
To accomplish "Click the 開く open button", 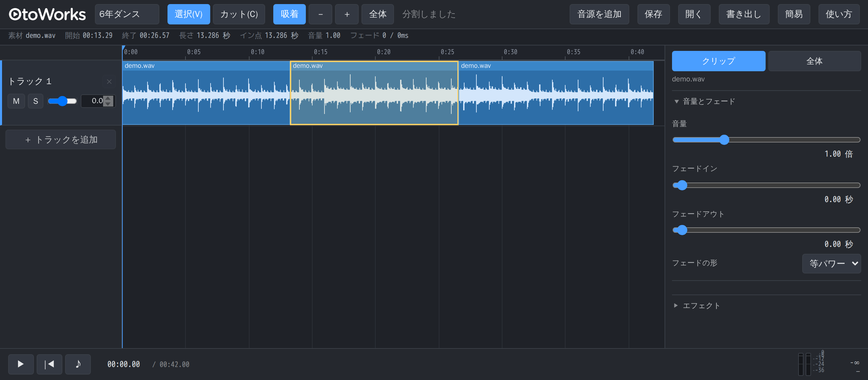I will 694,14.
